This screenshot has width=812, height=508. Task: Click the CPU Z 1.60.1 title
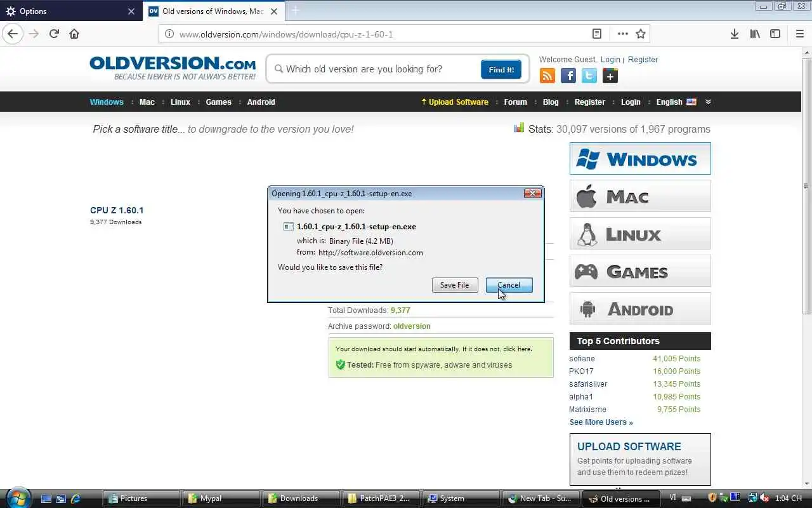point(117,210)
